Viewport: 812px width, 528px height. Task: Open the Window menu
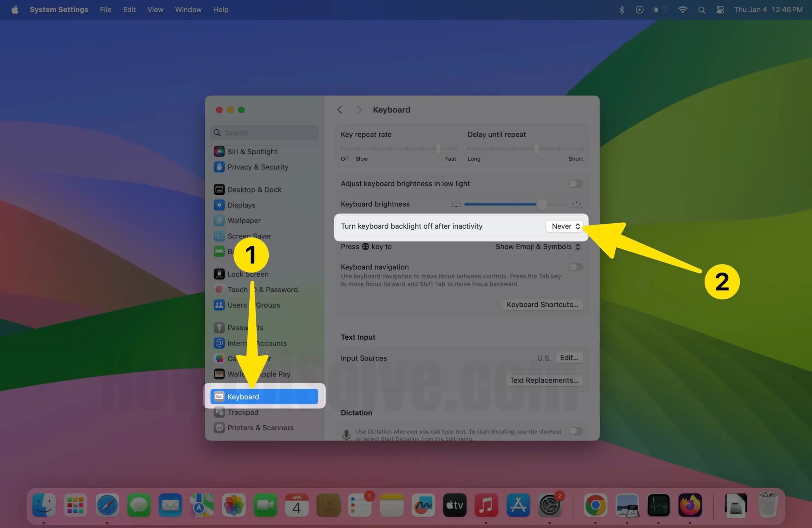(x=188, y=10)
